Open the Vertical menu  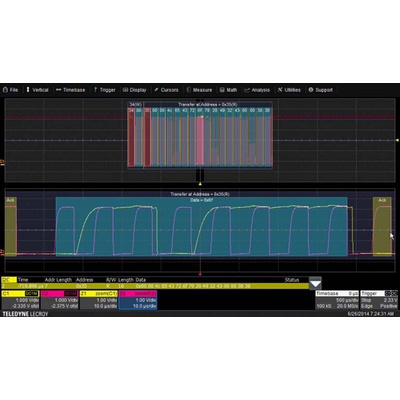tap(37, 90)
